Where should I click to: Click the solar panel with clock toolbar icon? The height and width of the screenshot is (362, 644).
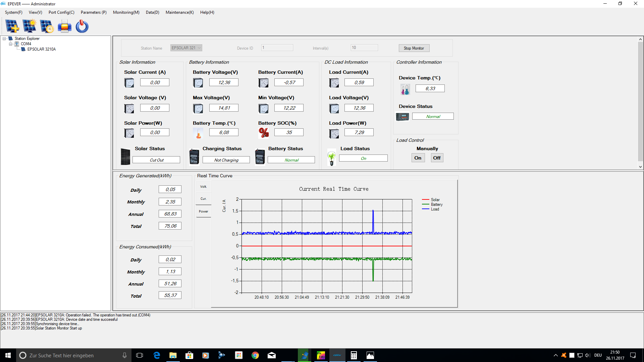click(47, 26)
